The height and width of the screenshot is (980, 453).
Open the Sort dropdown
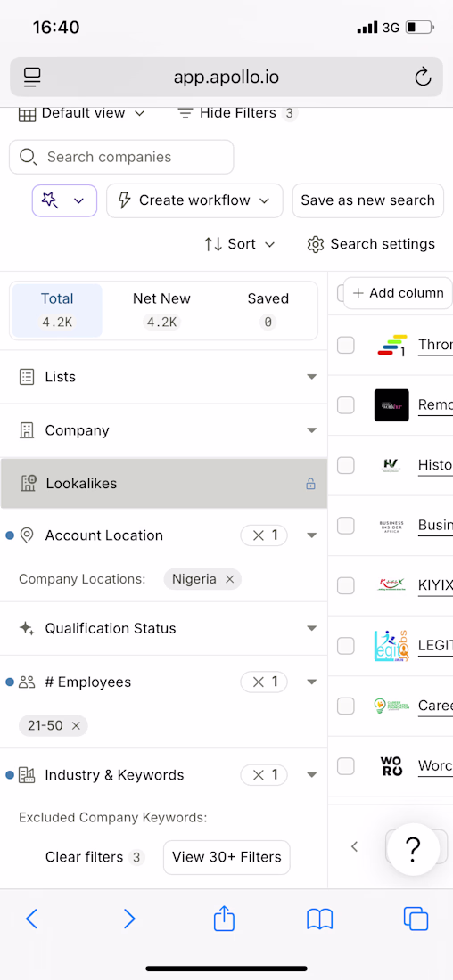[x=240, y=244]
